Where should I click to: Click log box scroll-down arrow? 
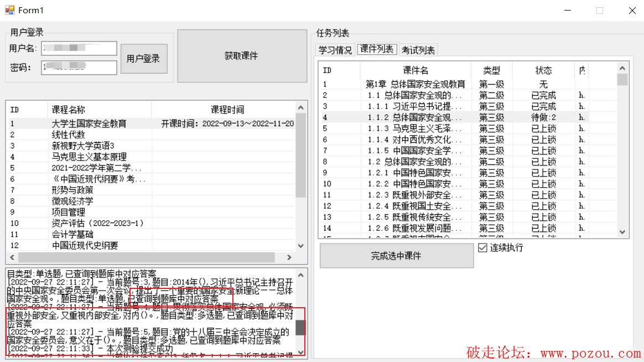[300, 352]
